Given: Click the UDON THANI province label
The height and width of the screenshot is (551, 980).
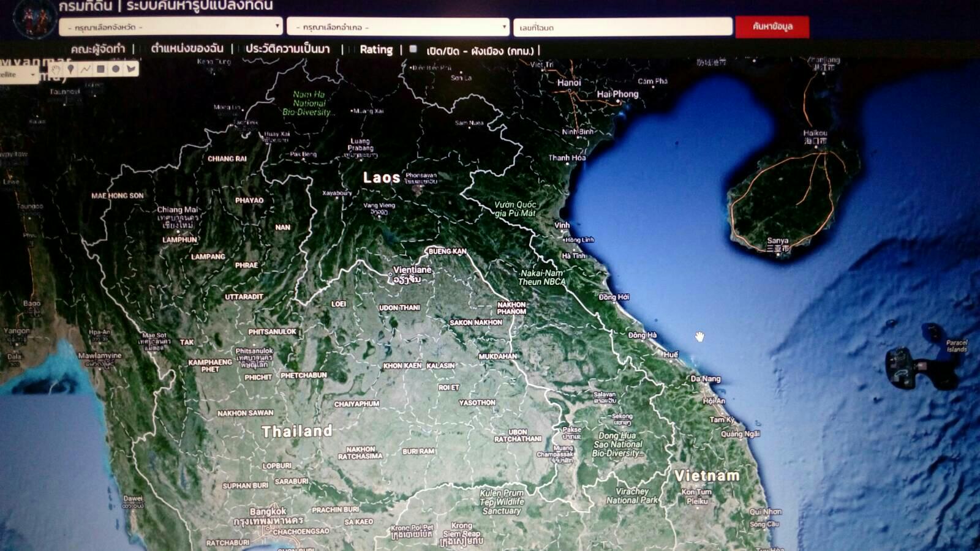Looking at the screenshot, I should [x=399, y=308].
